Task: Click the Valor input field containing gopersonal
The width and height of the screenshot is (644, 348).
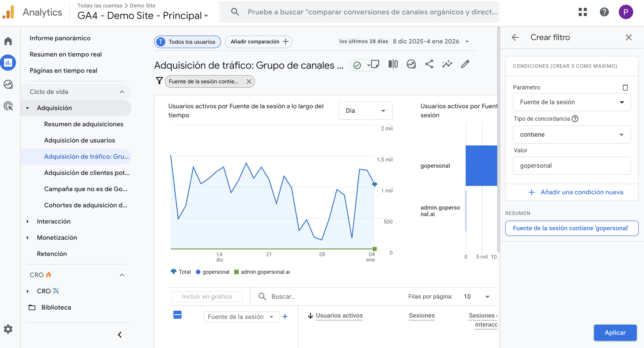Action: [x=571, y=165]
